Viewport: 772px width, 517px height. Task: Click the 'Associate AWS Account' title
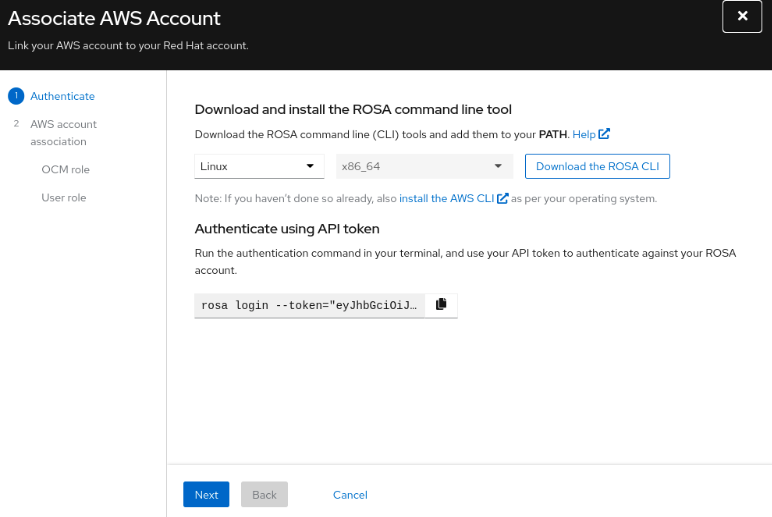tap(114, 18)
